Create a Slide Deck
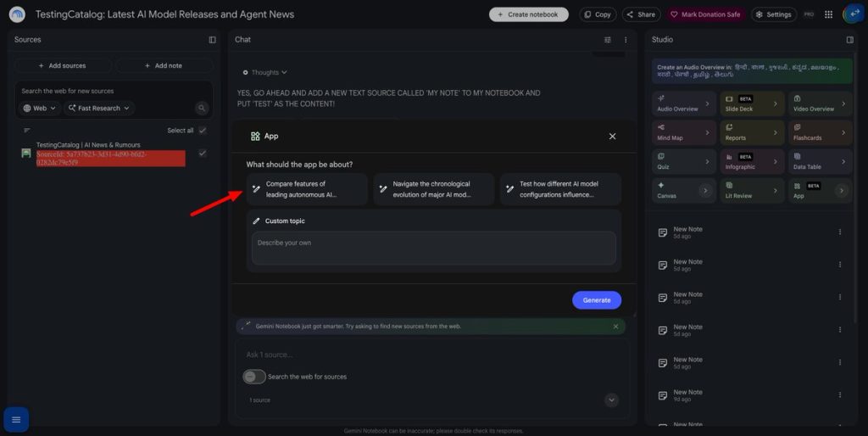 (x=752, y=103)
